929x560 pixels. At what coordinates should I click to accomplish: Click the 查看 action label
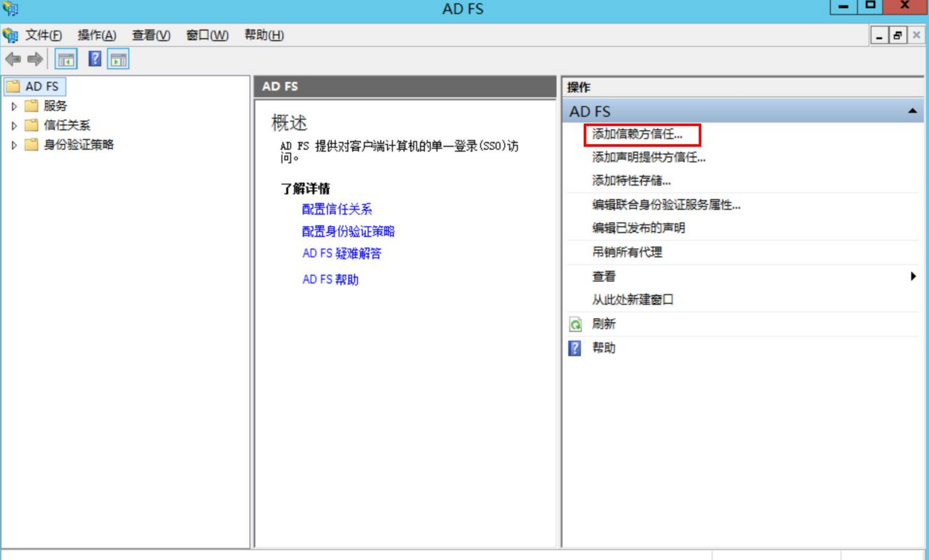[603, 276]
